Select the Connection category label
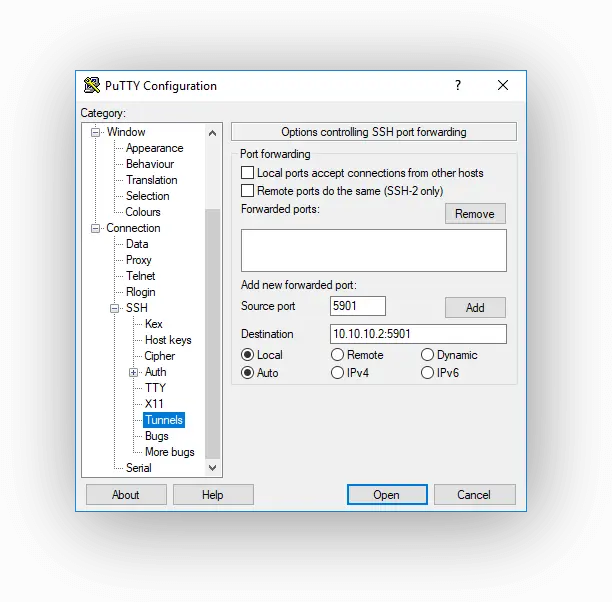612x602 pixels. (133, 228)
